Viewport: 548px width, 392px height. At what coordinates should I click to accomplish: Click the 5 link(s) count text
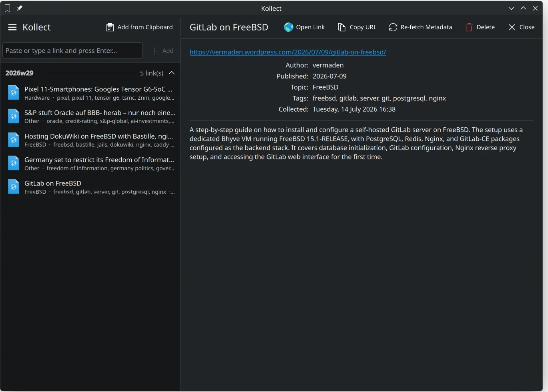click(152, 73)
